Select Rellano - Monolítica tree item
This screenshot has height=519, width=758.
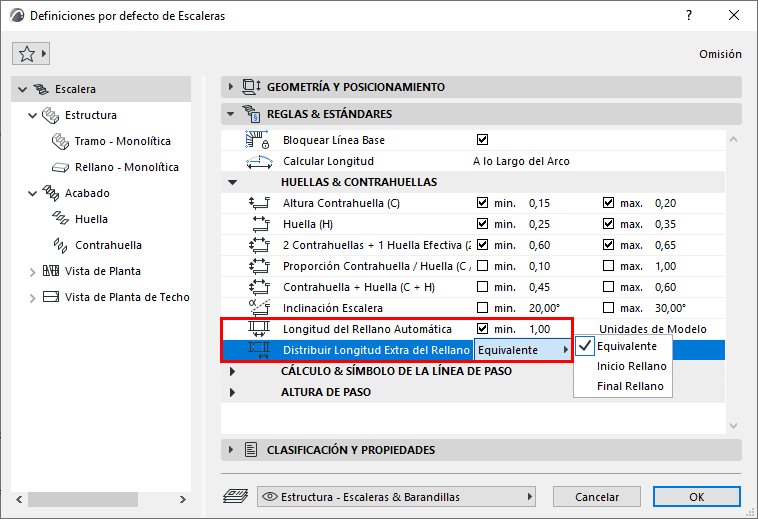coord(127,167)
